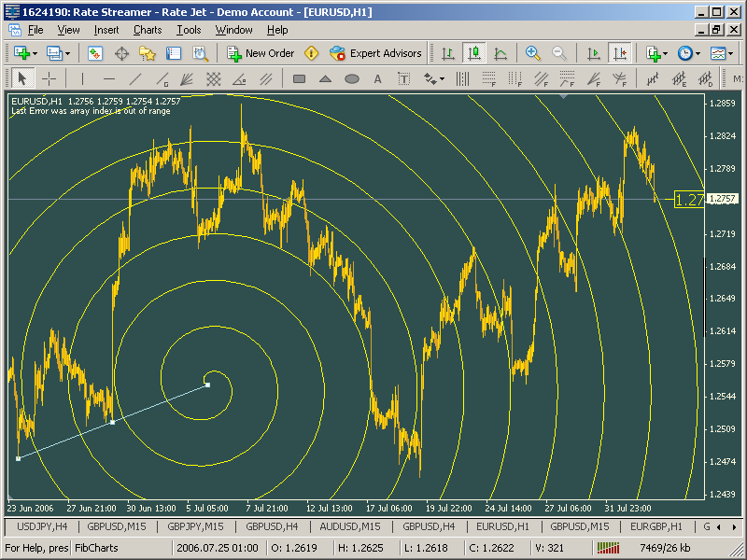Toggle chart auto scroll
This screenshot has height=560, width=747.
click(x=593, y=53)
